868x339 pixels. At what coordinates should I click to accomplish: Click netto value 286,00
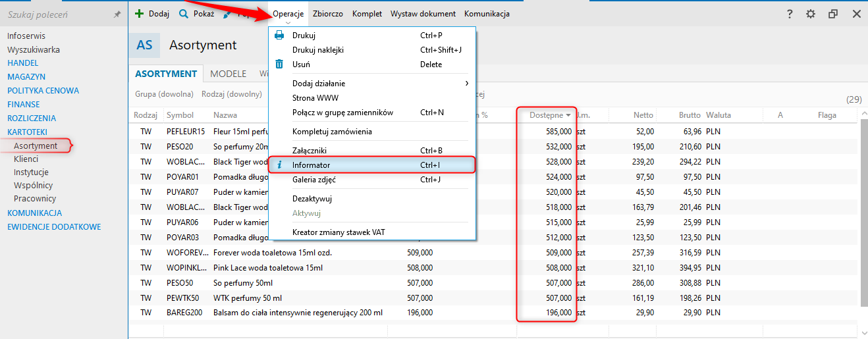pos(643,282)
